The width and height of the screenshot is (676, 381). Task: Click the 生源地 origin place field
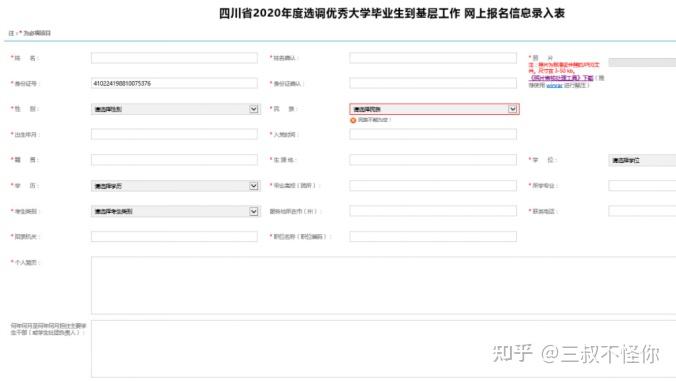pyautogui.click(x=433, y=160)
